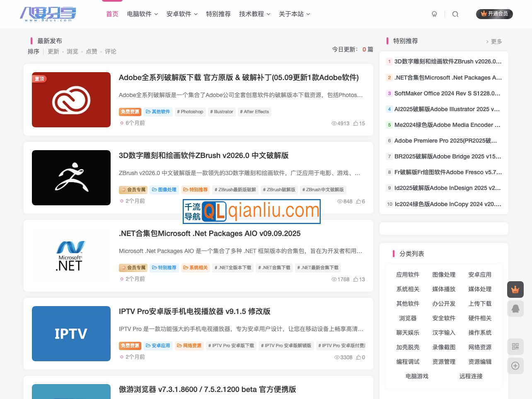
Task: Sort posts by 点赞 likes
Action: [x=92, y=51]
